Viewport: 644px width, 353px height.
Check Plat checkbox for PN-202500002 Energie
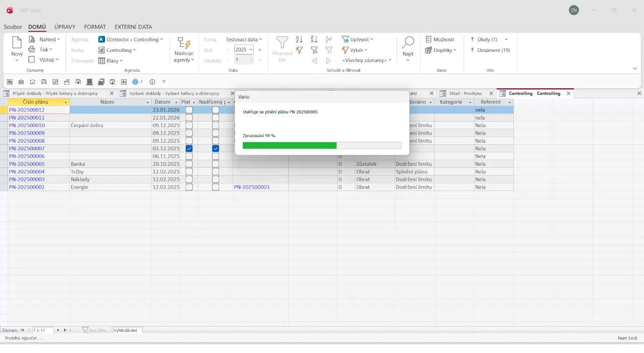click(189, 187)
